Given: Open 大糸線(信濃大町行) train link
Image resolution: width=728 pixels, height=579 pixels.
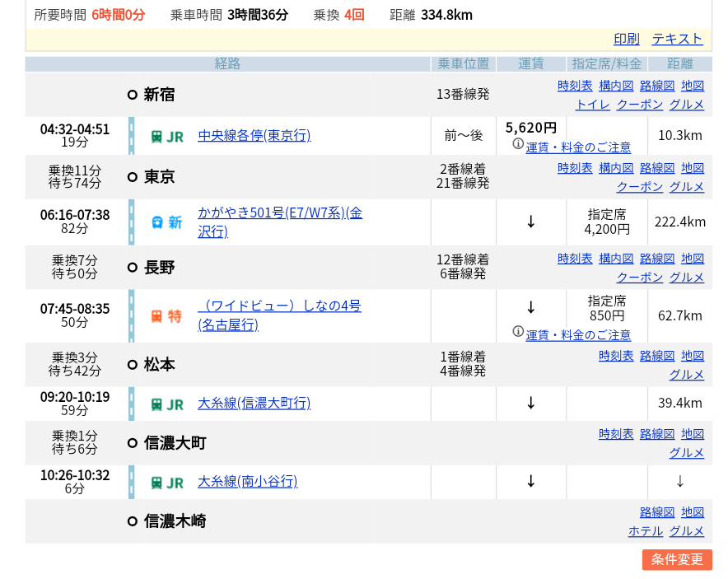Looking at the screenshot, I should [254, 403].
